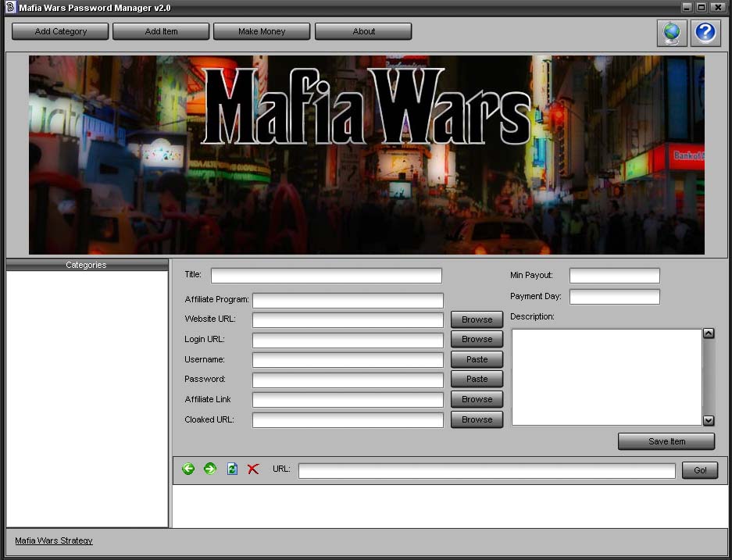The image size is (732, 560).
Task: Click the Save Item button
Action: 666,441
